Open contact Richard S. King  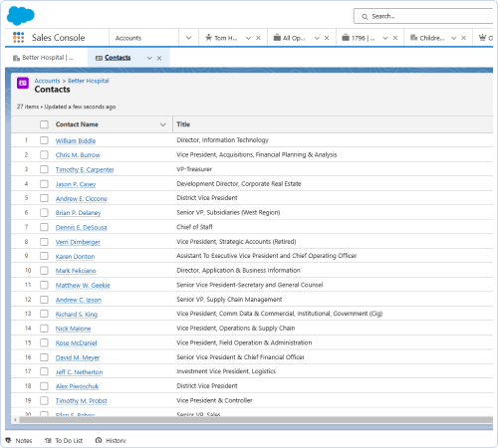point(77,314)
